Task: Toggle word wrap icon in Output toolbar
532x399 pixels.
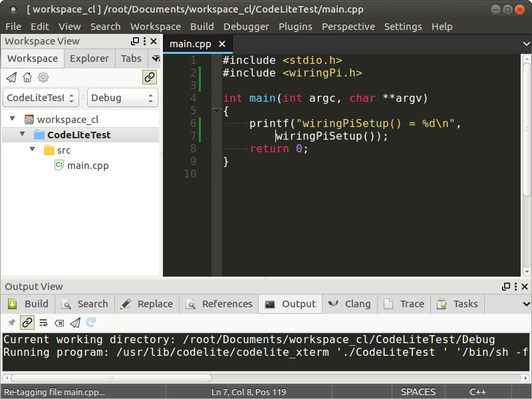Action: coord(43,323)
